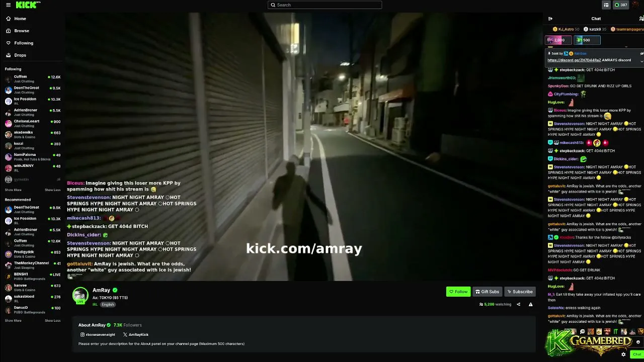
Task: Click the English language tag
Action: coord(108,305)
